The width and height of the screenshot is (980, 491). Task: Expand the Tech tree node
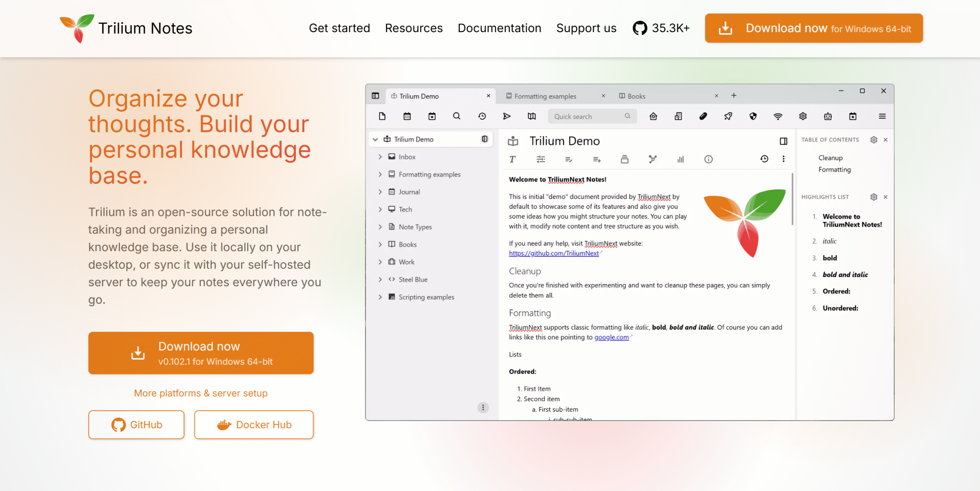380,209
